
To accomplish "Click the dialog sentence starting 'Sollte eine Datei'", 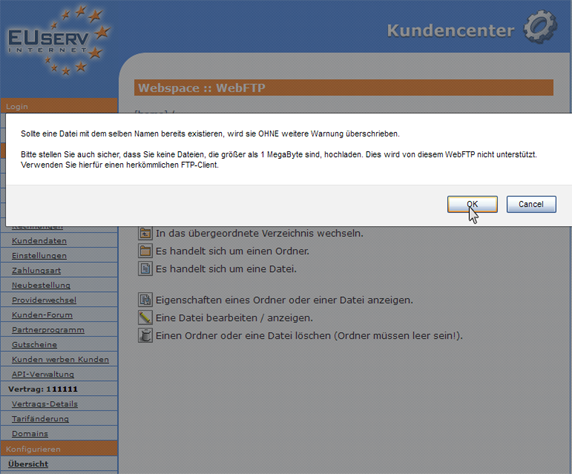I will click(x=210, y=134).
